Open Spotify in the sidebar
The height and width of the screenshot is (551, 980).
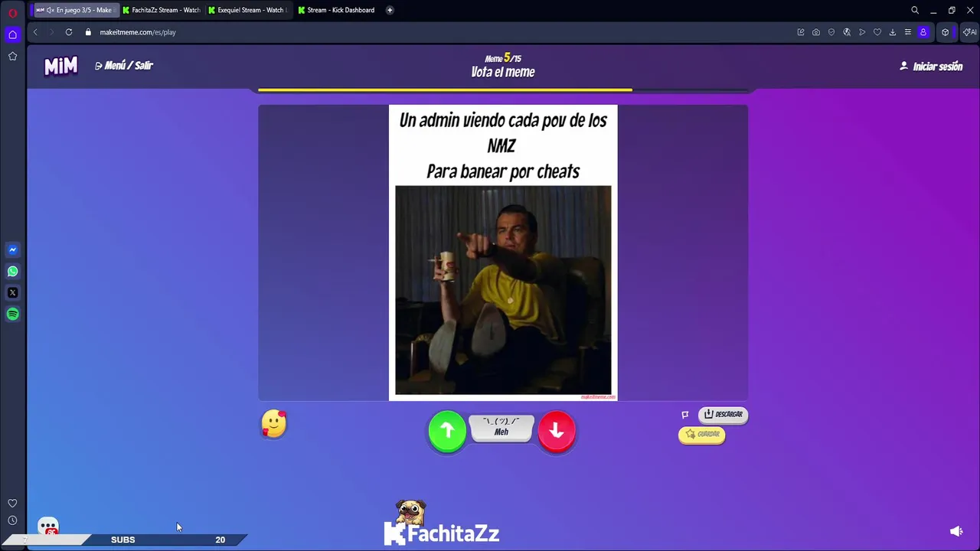point(12,314)
